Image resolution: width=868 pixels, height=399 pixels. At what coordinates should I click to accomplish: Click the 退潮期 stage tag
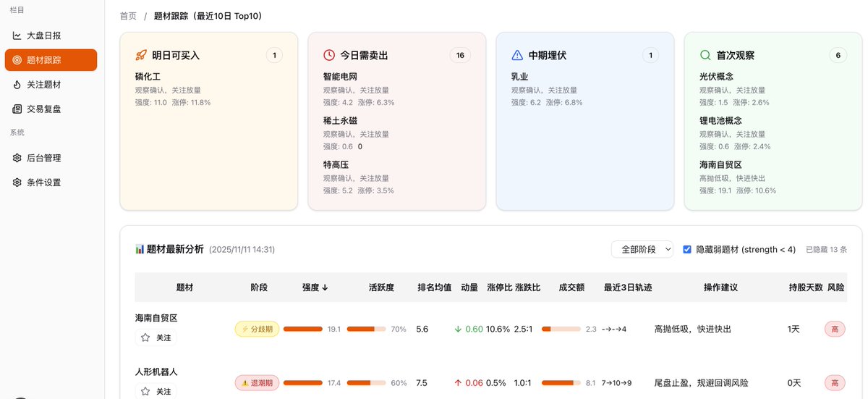point(257,383)
